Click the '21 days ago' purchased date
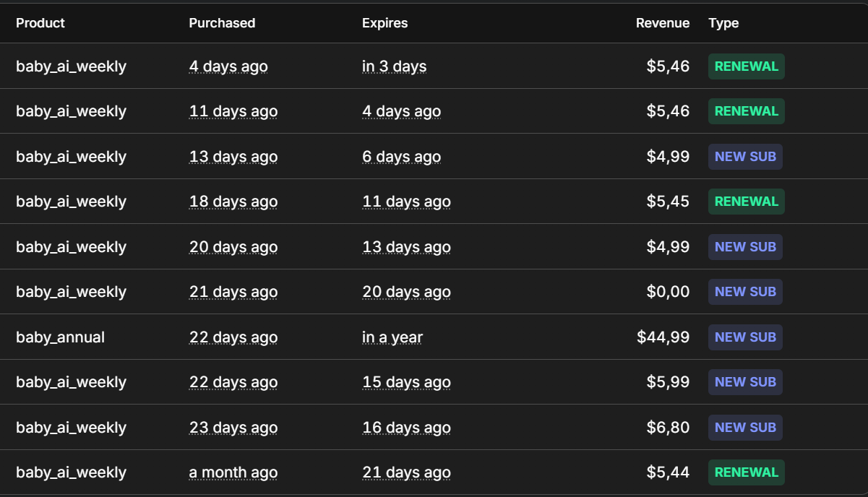868x497 pixels. (x=233, y=292)
